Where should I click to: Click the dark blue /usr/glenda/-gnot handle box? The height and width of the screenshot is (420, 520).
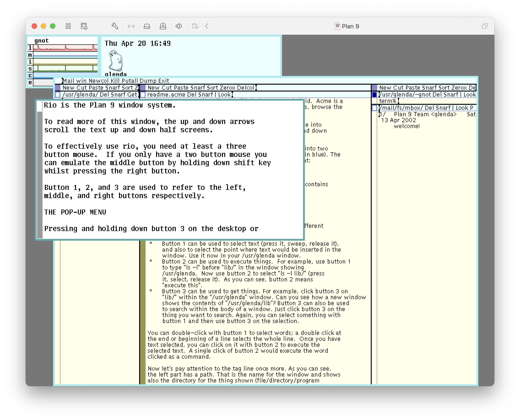click(x=374, y=95)
